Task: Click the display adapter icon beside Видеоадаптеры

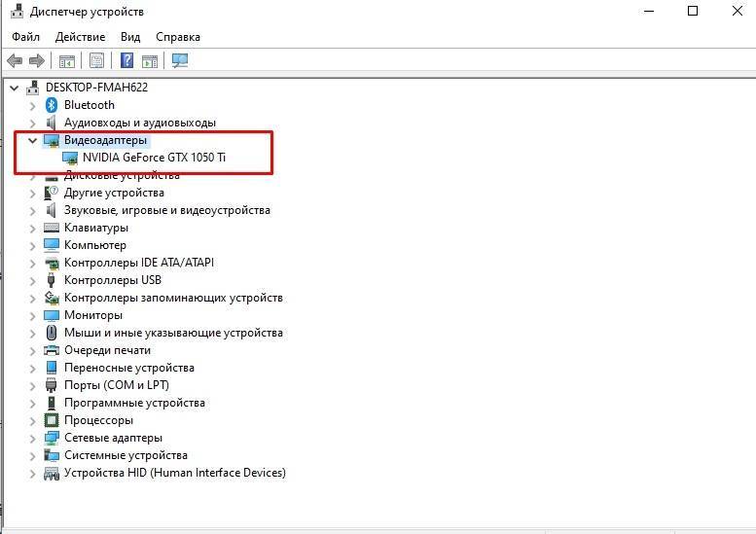Action: [x=52, y=140]
